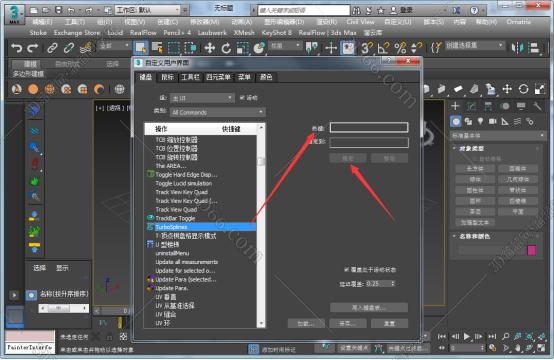Click the hotkey input field
The height and width of the screenshot is (360, 554).
369,127
